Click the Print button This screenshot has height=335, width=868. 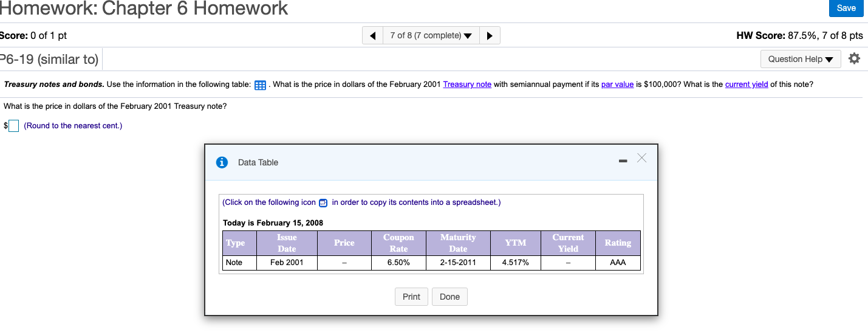click(x=411, y=297)
